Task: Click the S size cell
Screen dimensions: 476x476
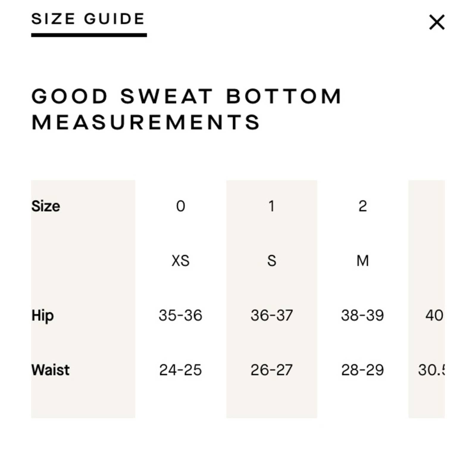Action: tap(272, 261)
